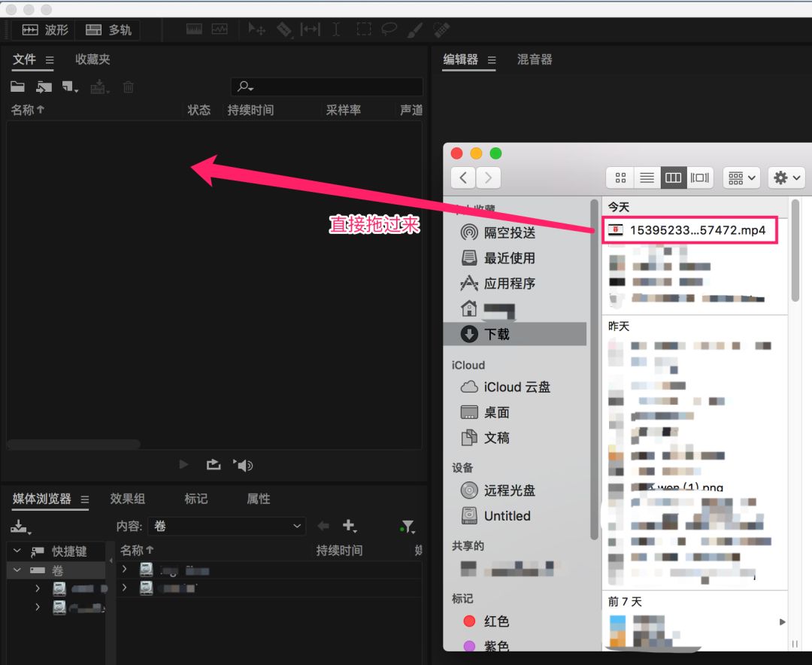Switch Finder to list view
The height and width of the screenshot is (665, 812).
click(x=647, y=178)
